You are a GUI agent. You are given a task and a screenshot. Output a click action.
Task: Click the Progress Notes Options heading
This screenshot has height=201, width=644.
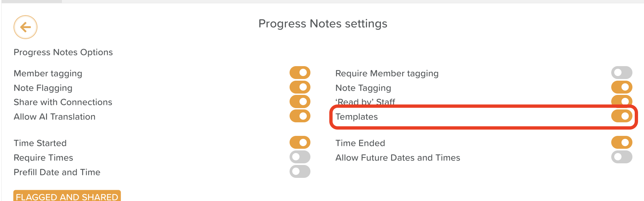(63, 52)
